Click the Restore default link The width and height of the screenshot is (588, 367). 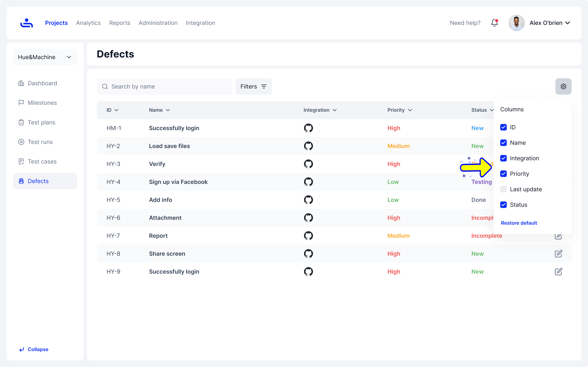point(519,223)
